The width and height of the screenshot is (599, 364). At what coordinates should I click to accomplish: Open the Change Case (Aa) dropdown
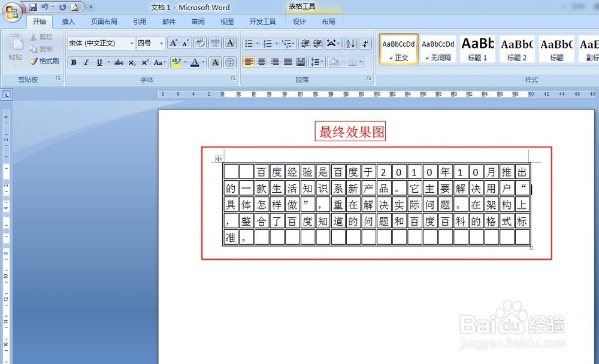(159, 62)
